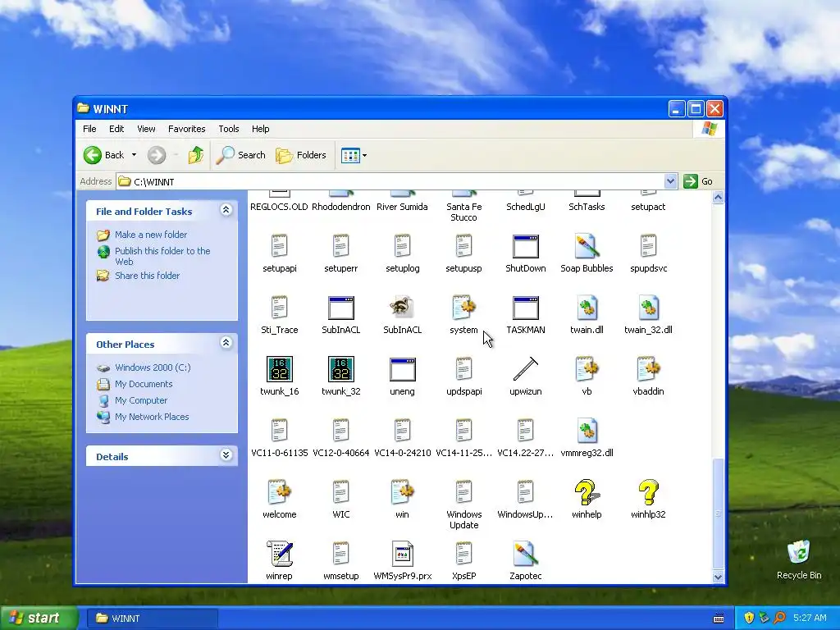Select the Soap Bubbles bitmap file
Image resolution: width=840 pixels, height=630 pixels.
[x=587, y=246]
